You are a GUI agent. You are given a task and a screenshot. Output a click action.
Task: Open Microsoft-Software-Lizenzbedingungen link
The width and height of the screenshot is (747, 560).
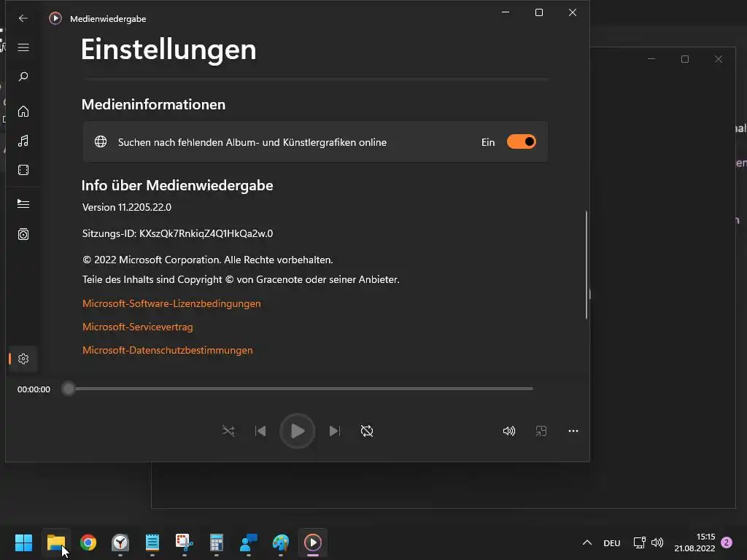click(x=171, y=303)
